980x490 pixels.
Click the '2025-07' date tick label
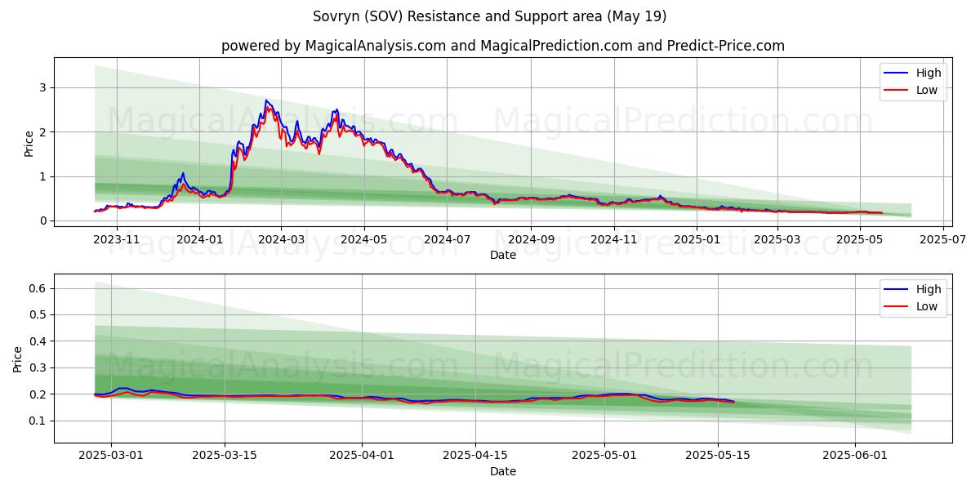tap(943, 239)
